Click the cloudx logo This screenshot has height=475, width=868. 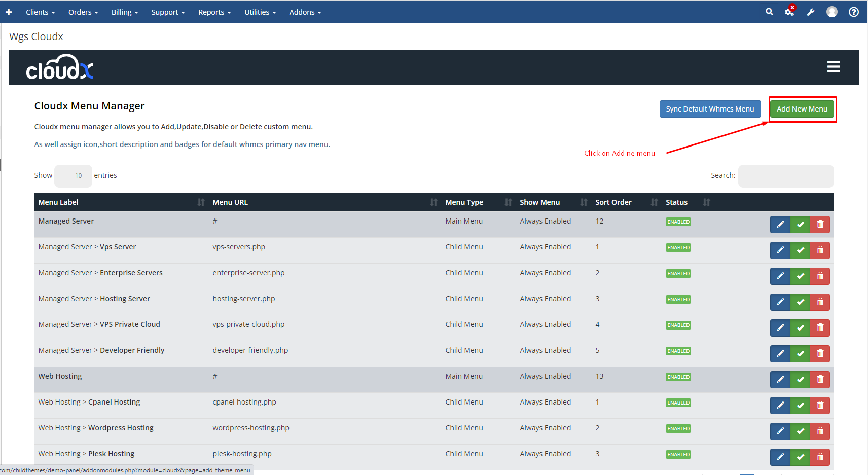coord(60,67)
